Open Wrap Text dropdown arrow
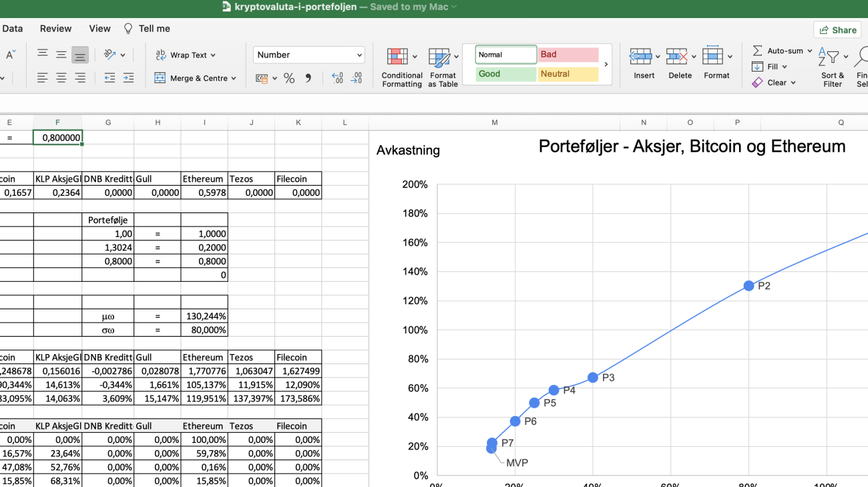 click(x=213, y=55)
